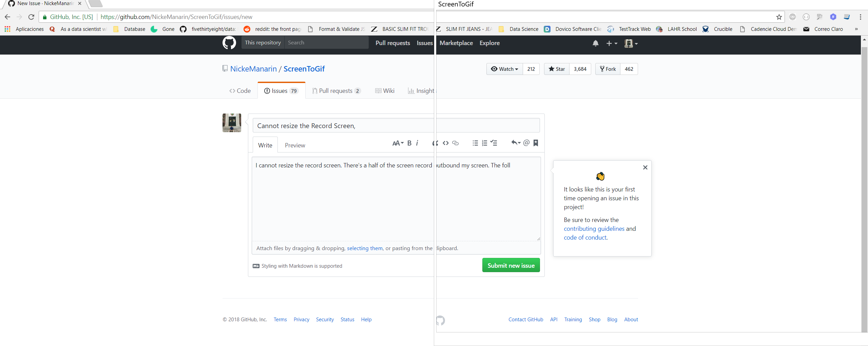Open Pull requests in the GitHub header
This screenshot has height=346, width=868.
click(393, 43)
